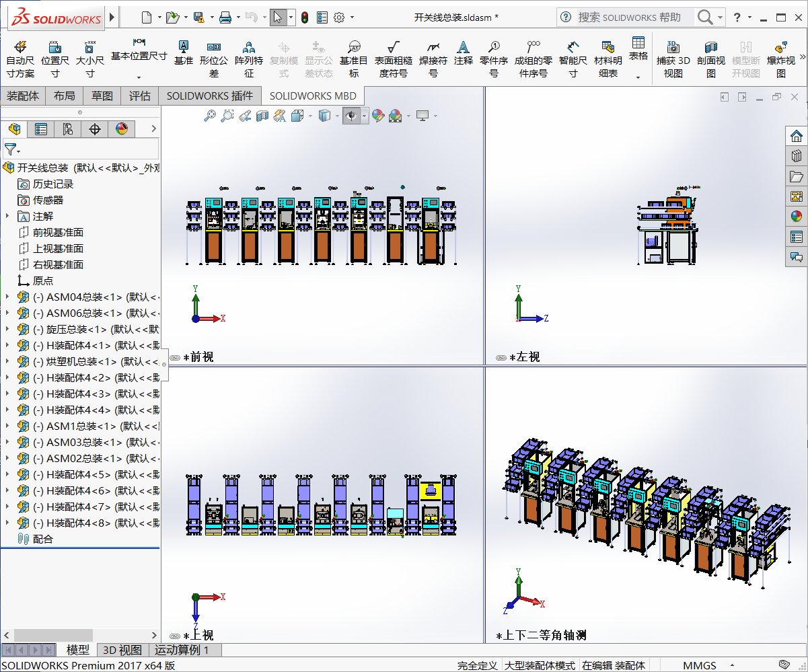Click the Note annotation tool (注释)

tap(464, 52)
